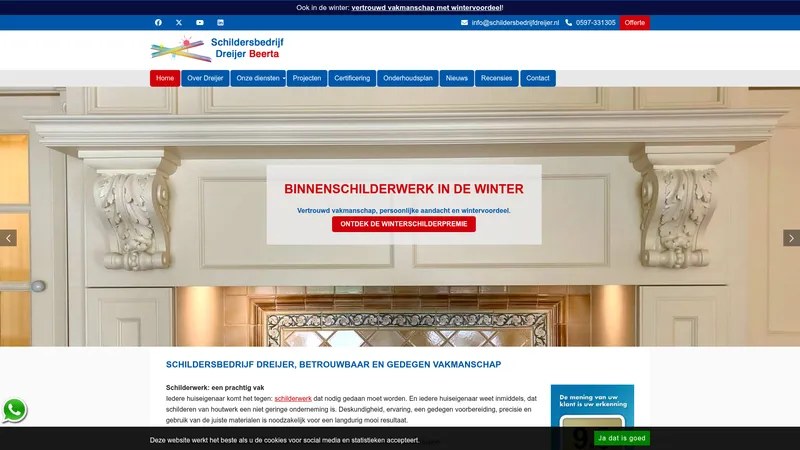Open the Facebook social icon
Image resolution: width=800 pixels, height=450 pixels.
(158, 22)
